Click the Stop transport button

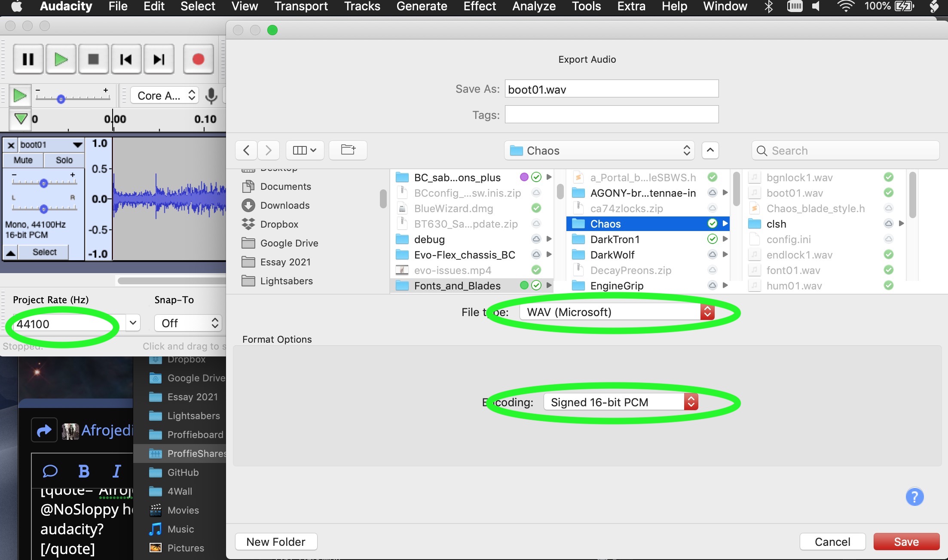(93, 59)
